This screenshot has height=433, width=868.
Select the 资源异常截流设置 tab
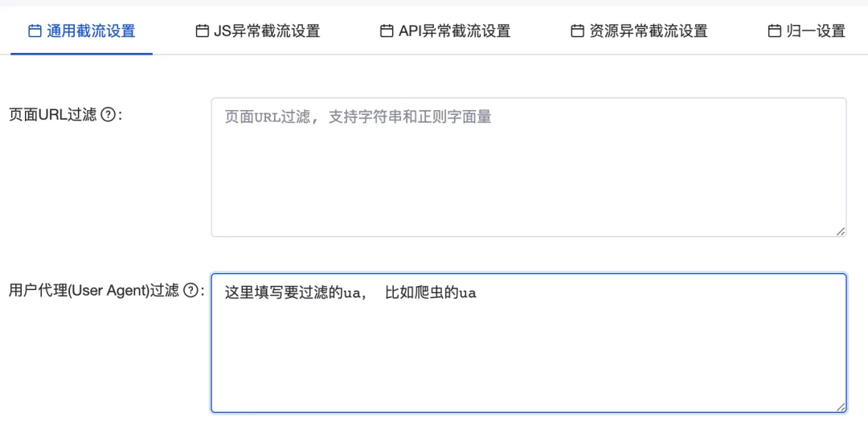pyautogui.click(x=640, y=31)
